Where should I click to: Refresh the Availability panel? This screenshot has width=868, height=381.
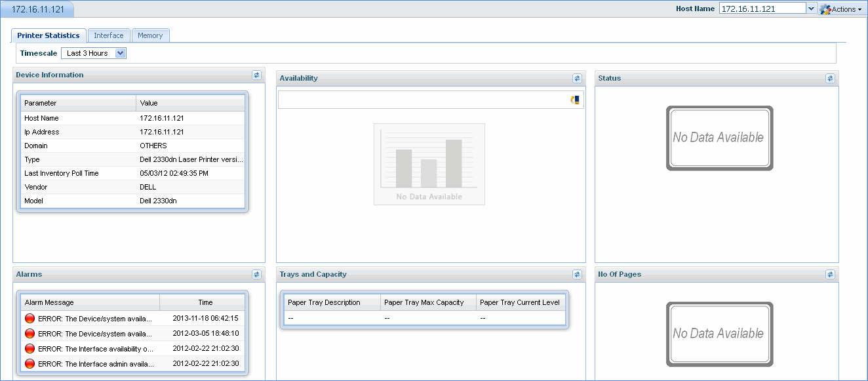point(577,79)
